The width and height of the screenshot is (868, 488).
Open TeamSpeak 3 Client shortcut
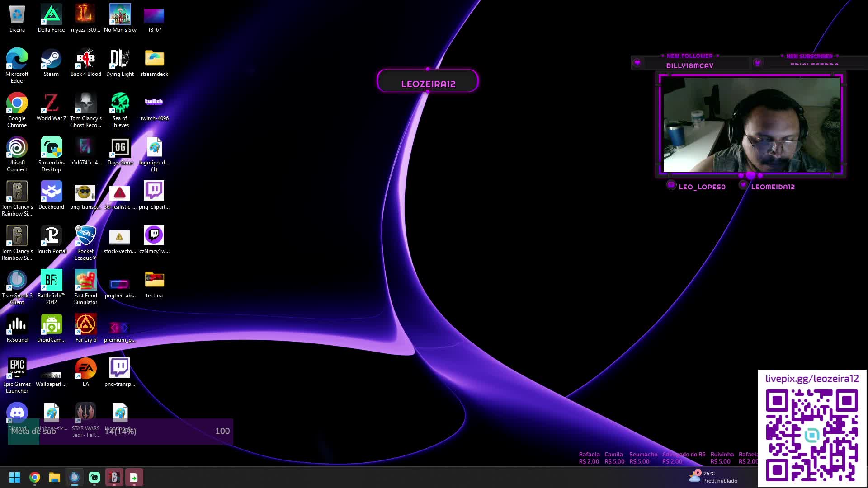pyautogui.click(x=17, y=287)
